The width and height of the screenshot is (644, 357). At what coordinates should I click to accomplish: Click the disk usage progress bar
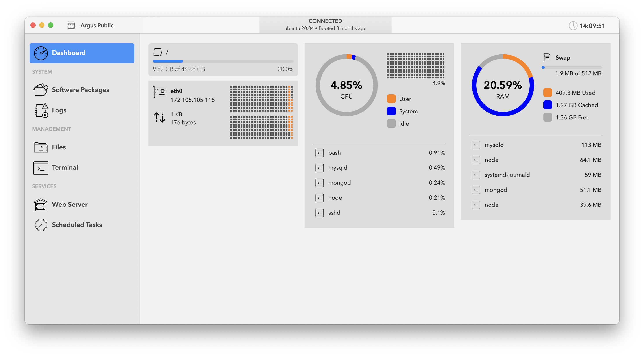tap(223, 61)
